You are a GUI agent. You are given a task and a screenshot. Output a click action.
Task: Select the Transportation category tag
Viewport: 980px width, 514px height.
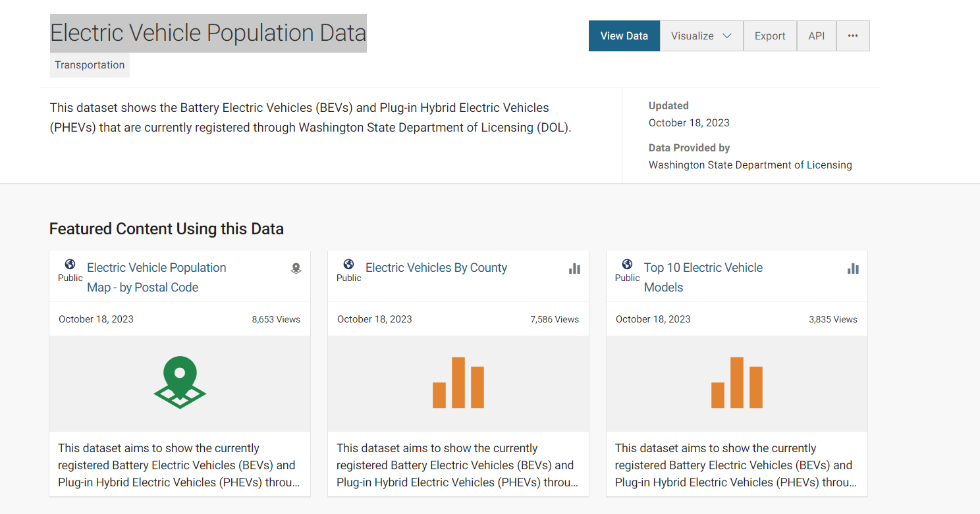tap(90, 64)
